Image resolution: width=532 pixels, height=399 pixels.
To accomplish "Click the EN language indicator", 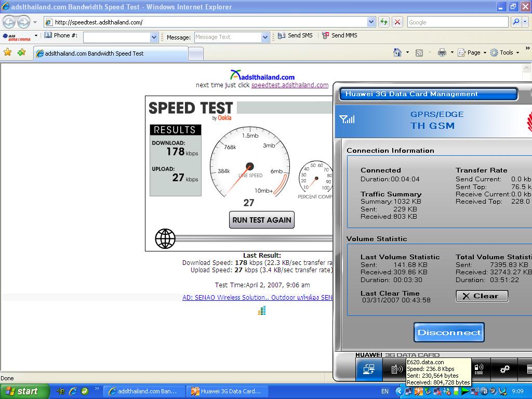I will coord(385,391).
